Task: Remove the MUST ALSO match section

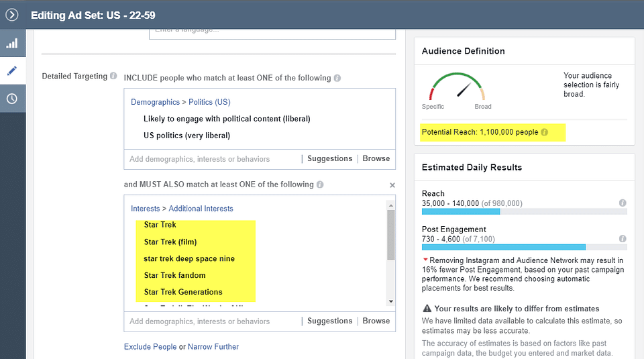Action: (x=392, y=185)
